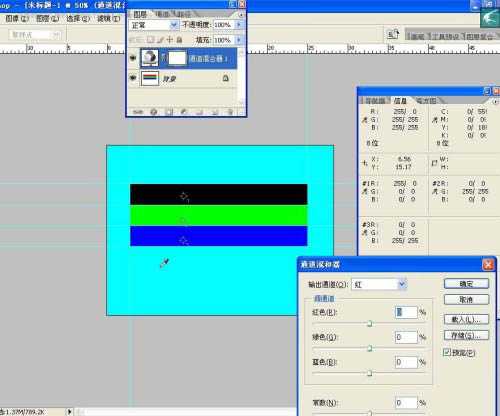Hide the 背景 background layer

133,78
